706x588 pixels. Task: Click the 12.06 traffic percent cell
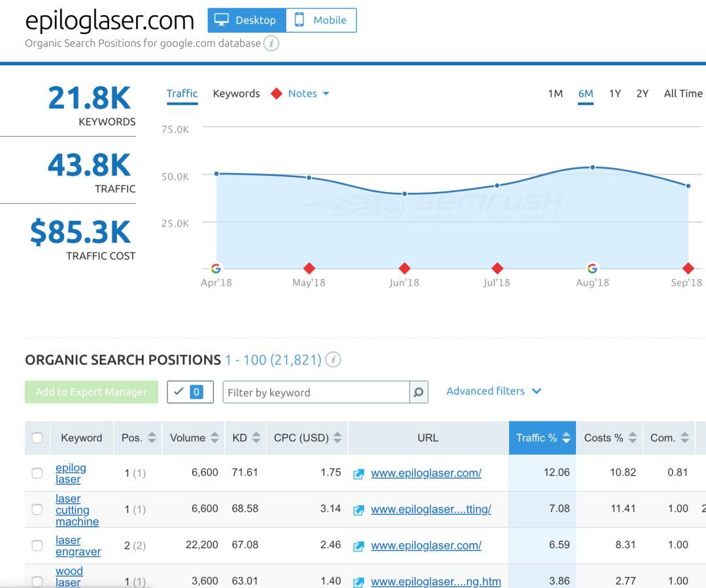coord(556,472)
